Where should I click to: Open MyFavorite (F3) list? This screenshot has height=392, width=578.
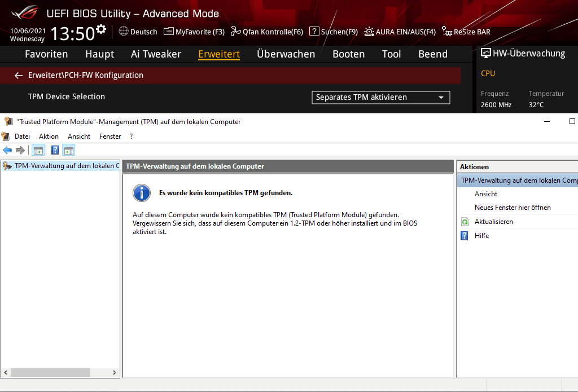click(x=194, y=32)
